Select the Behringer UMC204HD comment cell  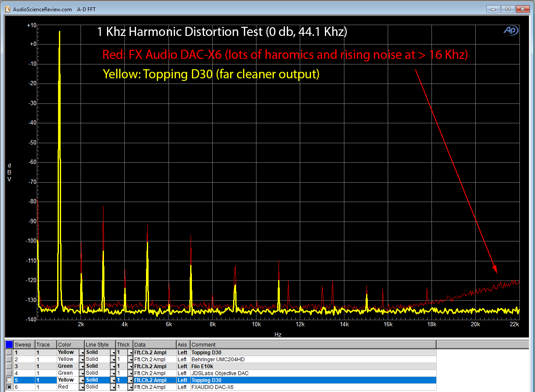point(313,359)
